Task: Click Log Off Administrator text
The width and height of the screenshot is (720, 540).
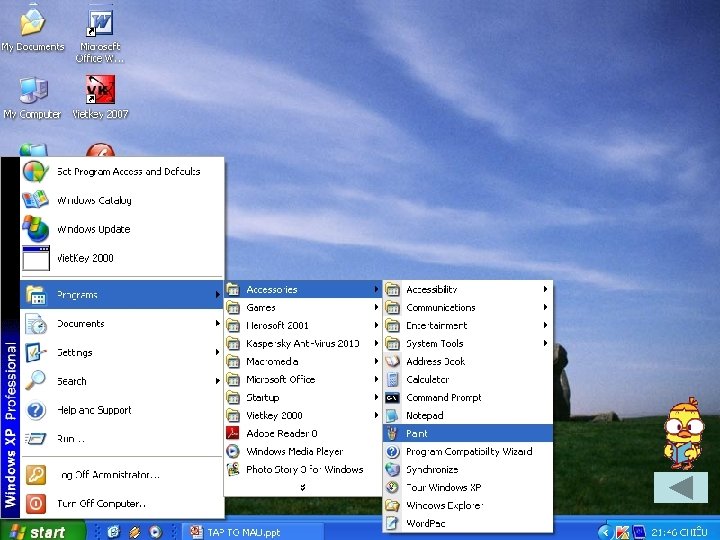Action: pyautogui.click(x=108, y=475)
